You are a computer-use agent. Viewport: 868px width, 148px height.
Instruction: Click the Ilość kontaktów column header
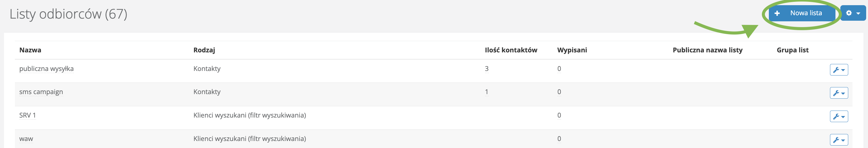(511, 50)
